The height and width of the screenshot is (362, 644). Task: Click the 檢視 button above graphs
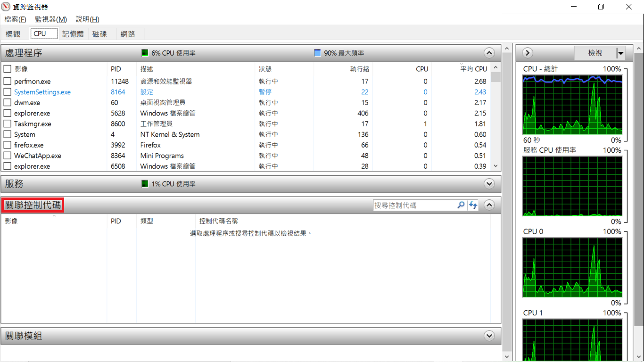point(595,53)
